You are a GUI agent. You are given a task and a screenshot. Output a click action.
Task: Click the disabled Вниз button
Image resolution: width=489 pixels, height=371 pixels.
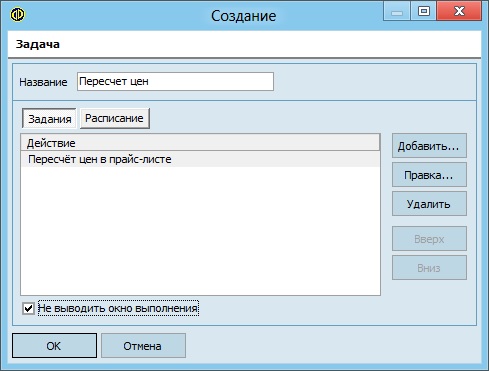tap(429, 268)
